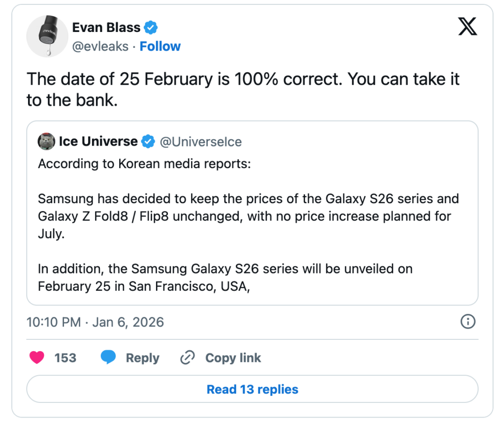
Task: Click the reply speech bubble icon
Action: pyautogui.click(x=108, y=358)
